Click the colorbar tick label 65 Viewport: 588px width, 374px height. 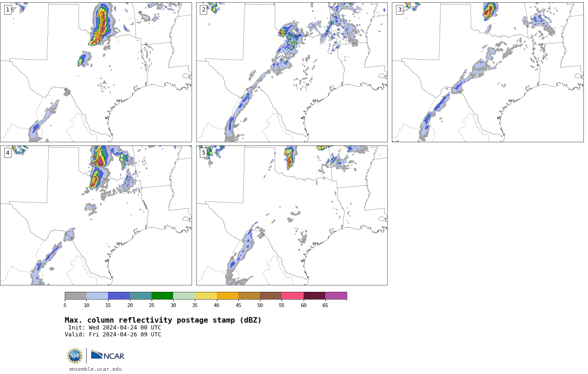point(325,305)
